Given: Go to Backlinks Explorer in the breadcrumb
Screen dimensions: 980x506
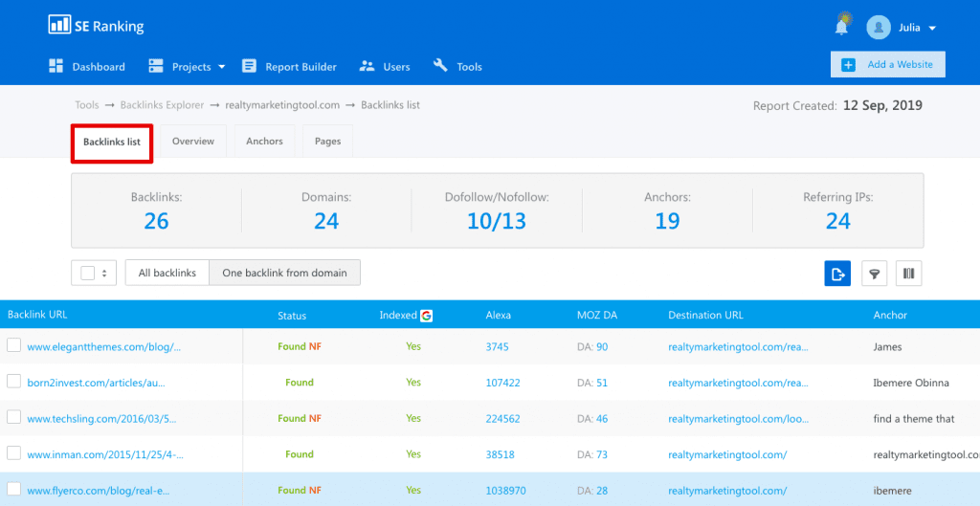Looking at the screenshot, I should (162, 105).
